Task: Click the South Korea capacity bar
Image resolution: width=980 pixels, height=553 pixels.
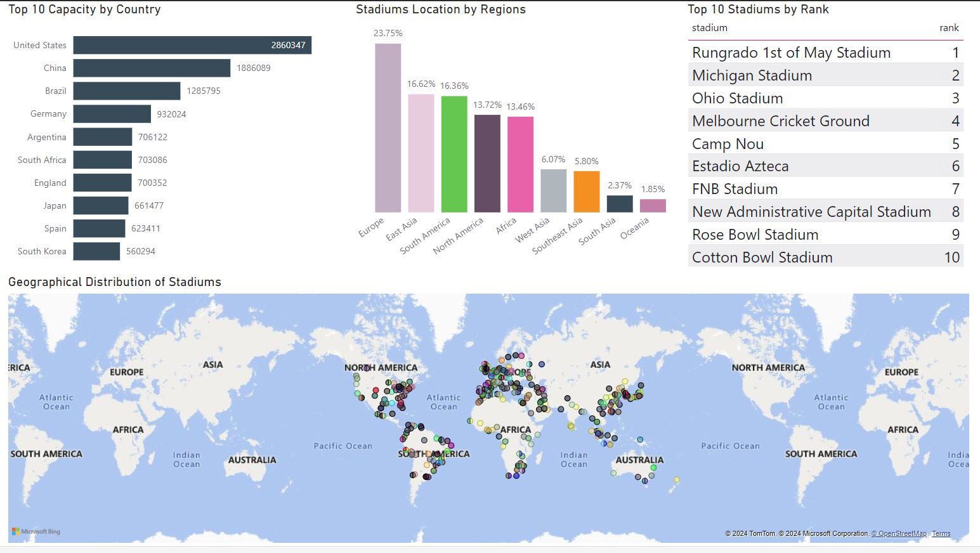Action: pos(96,251)
